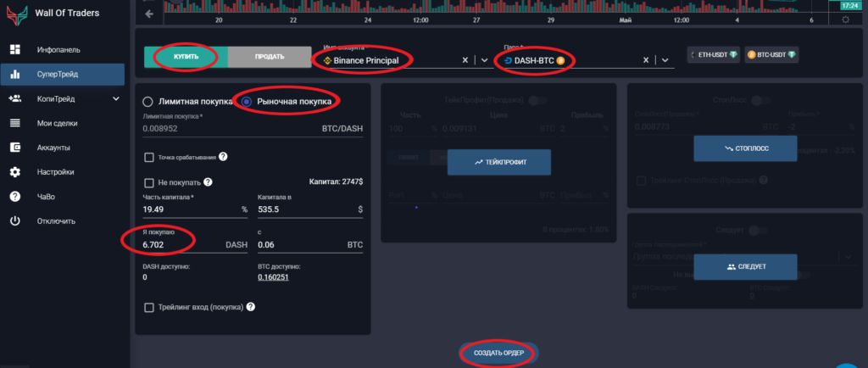The image size is (868, 368).
Task: Expand КопиТрейд sidebar submenu
Action: [x=117, y=98]
